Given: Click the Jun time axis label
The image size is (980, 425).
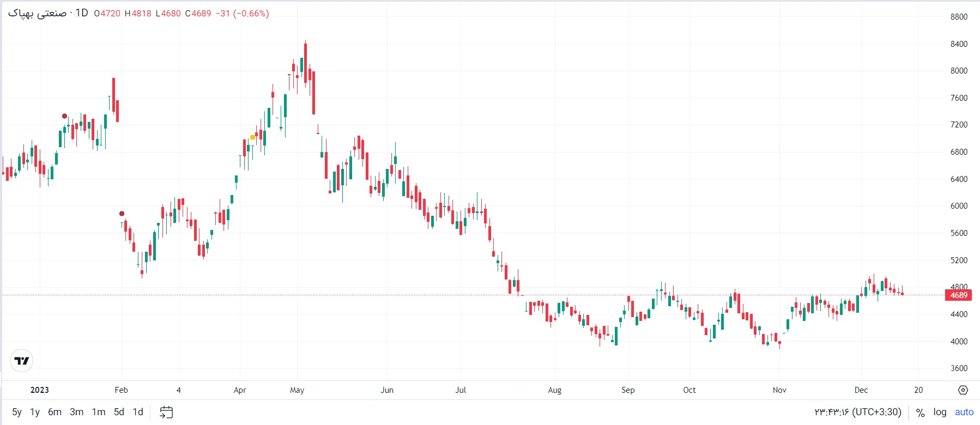Looking at the screenshot, I should click(387, 390).
